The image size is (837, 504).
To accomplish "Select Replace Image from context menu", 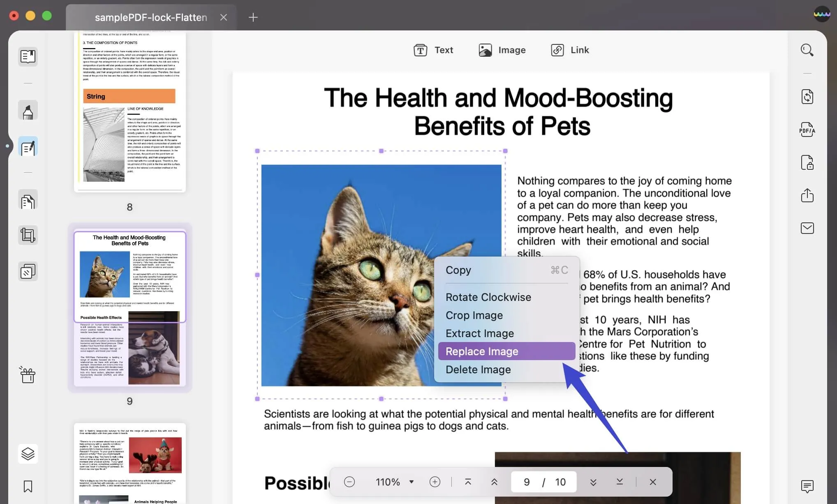I will coord(483,351).
